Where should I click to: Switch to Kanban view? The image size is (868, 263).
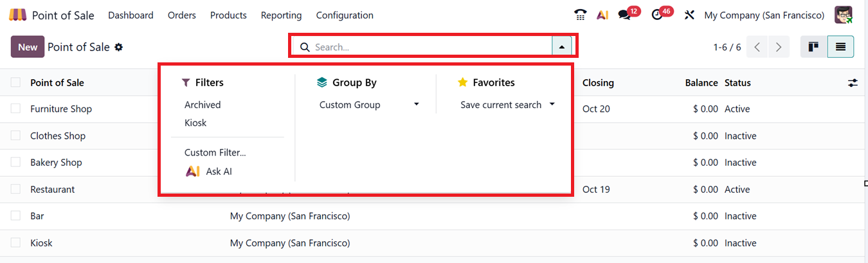[813, 47]
